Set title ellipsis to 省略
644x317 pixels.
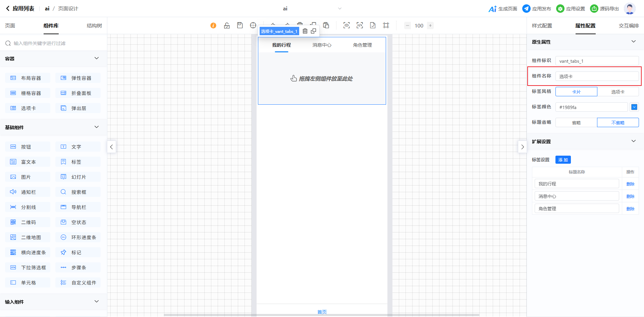pos(576,122)
